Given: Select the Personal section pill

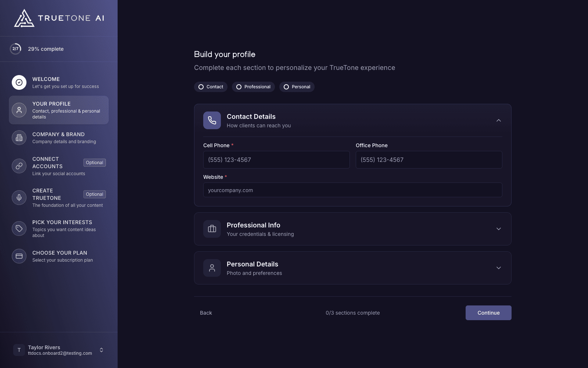Looking at the screenshot, I should pos(297,87).
